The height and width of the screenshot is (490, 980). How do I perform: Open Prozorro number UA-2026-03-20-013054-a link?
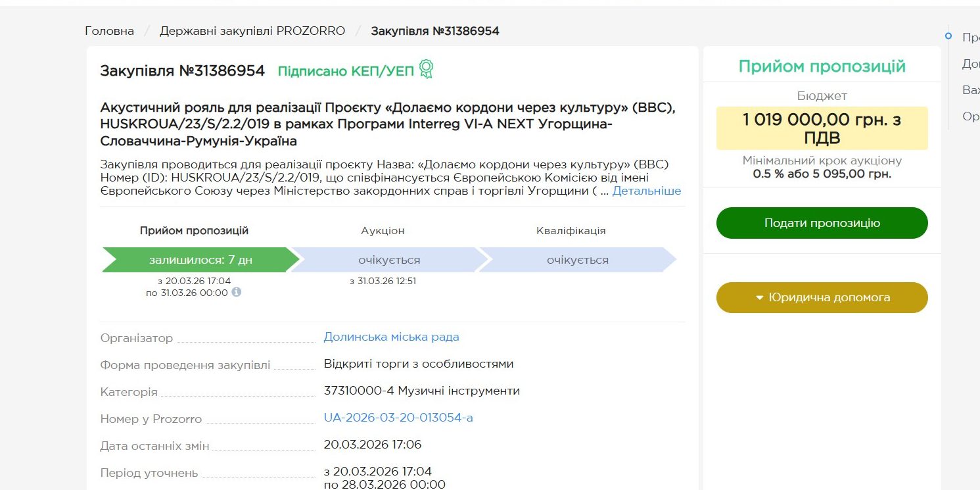point(398,418)
